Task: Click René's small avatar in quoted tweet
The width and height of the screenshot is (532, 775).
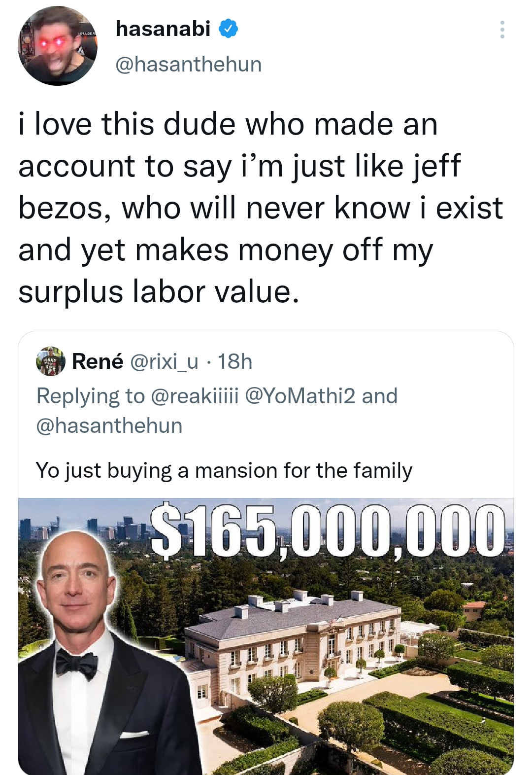Action: click(x=51, y=361)
